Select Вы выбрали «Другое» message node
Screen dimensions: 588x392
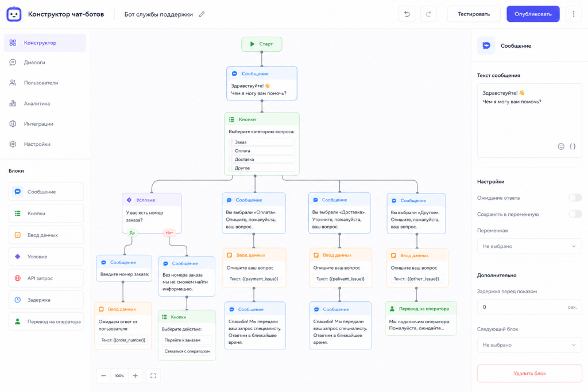(x=416, y=214)
